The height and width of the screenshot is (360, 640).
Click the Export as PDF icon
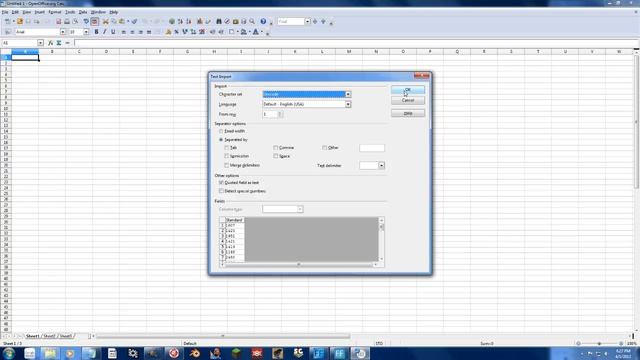58,21
